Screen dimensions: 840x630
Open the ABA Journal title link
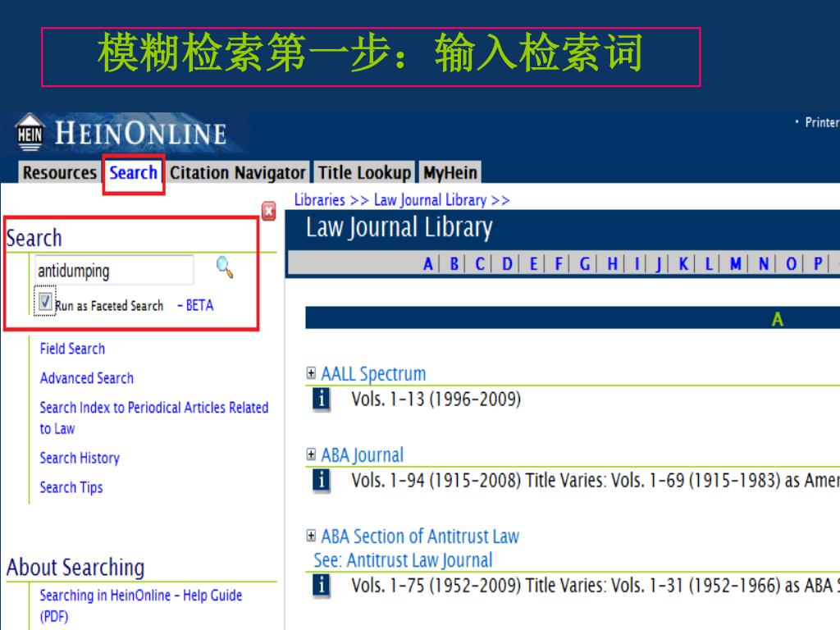362,454
